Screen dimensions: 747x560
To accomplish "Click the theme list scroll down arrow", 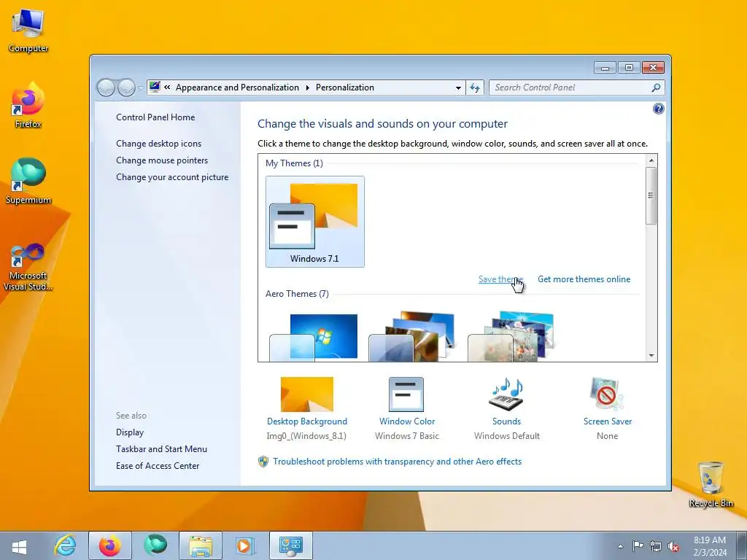I will click(651, 355).
